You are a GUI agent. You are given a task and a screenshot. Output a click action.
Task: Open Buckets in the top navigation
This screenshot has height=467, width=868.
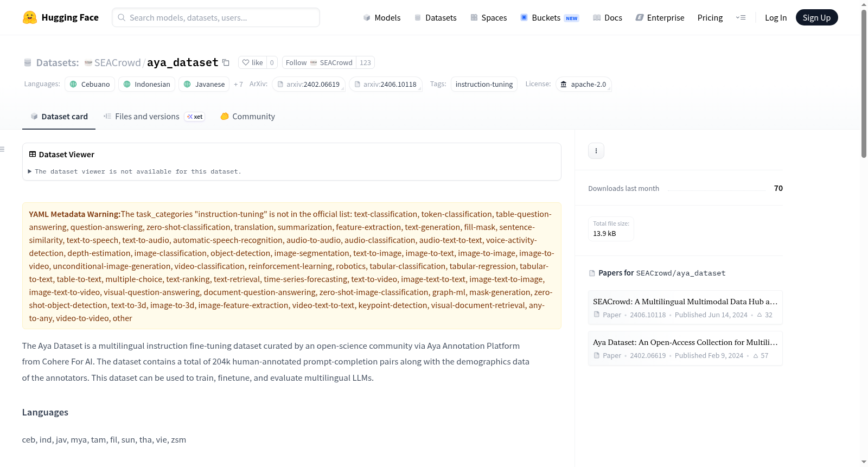click(550, 17)
